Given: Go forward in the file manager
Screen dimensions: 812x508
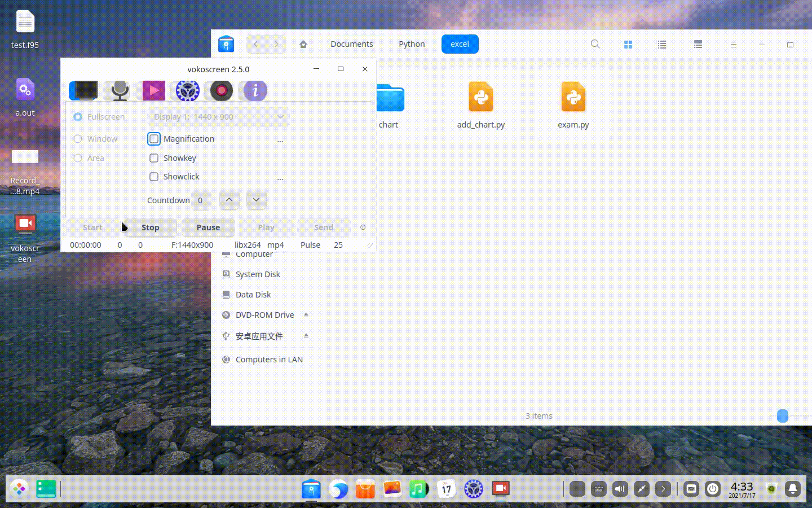Looking at the screenshot, I should click(276, 44).
